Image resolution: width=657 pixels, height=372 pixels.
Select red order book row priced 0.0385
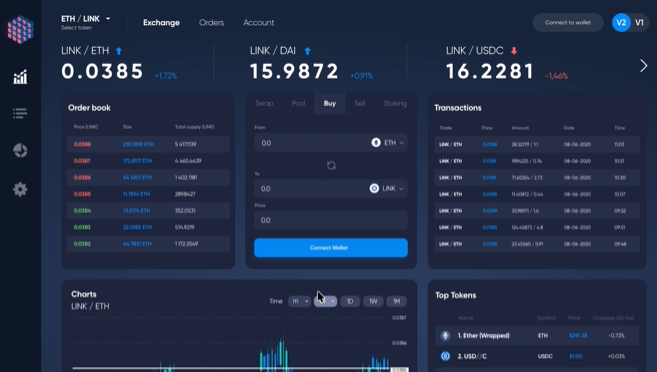pos(148,194)
